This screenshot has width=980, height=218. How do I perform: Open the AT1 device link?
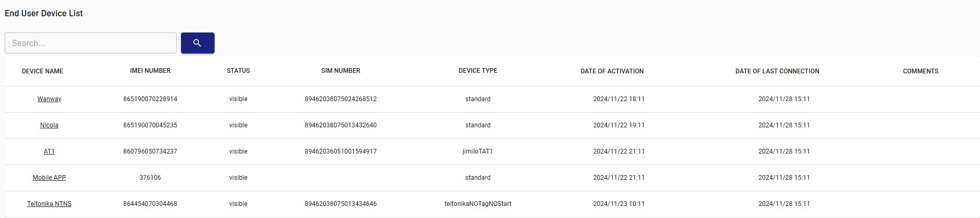click(49, 151)
